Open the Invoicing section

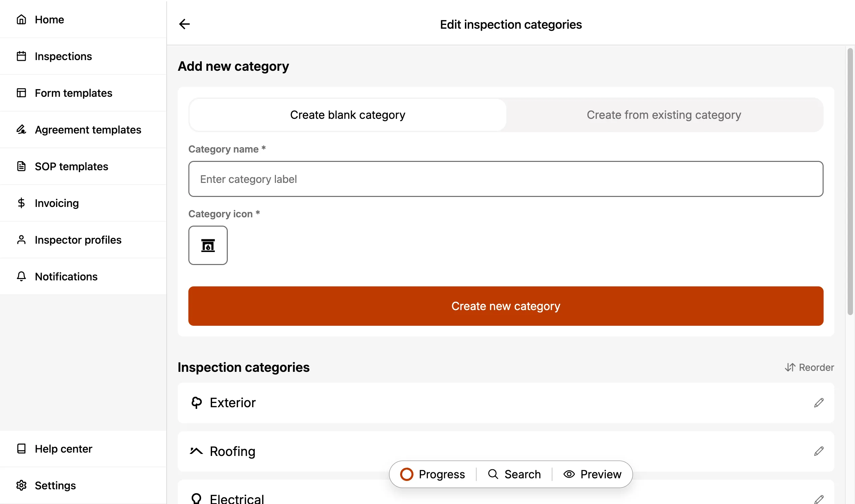(83, 203)
